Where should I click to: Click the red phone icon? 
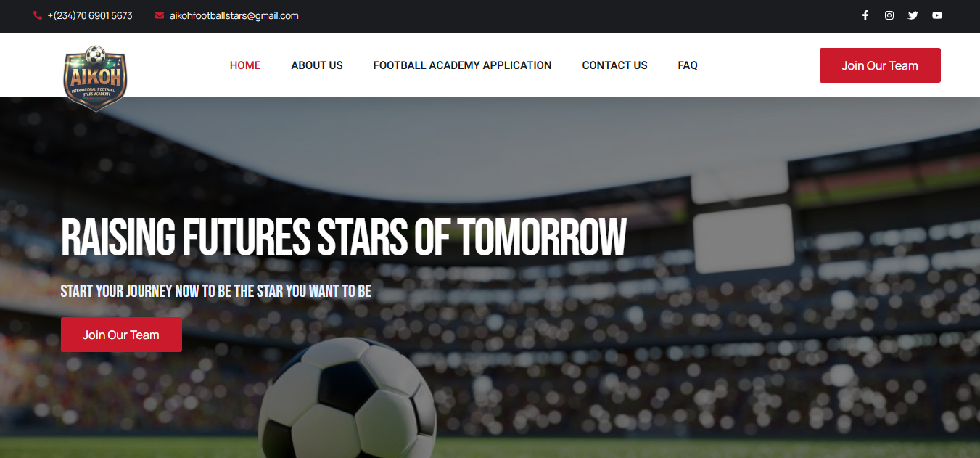(38, 15)
